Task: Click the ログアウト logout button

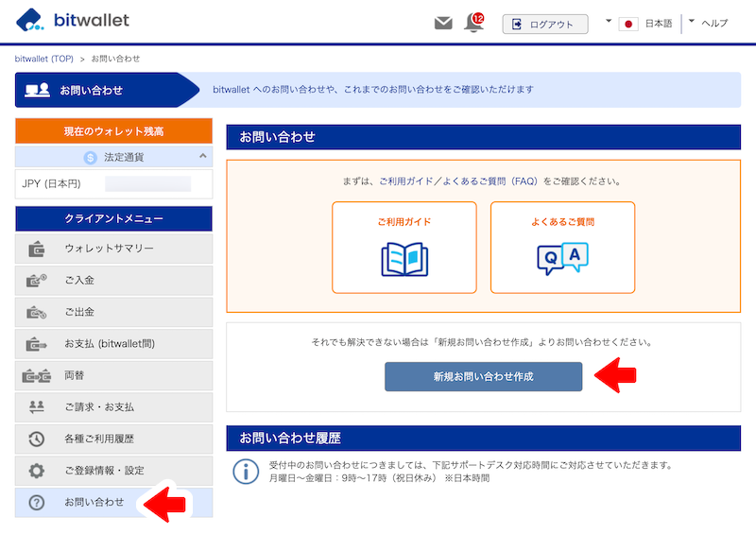Action: (x=545, y=24)
